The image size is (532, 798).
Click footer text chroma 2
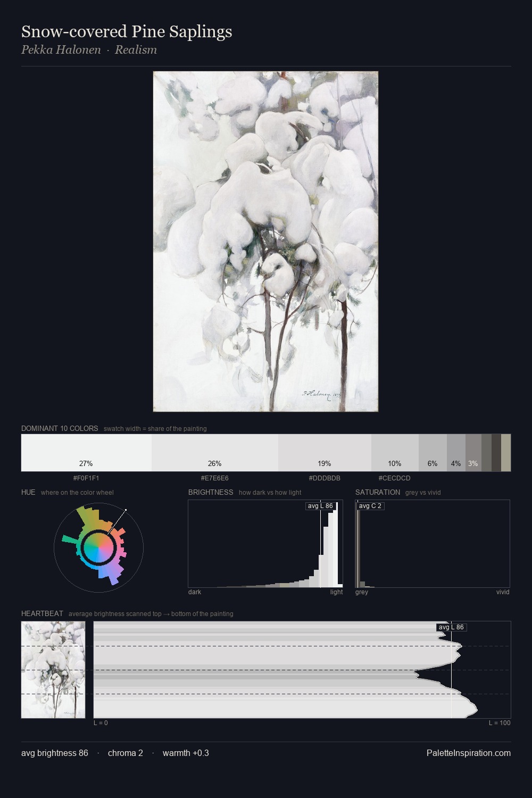coord(126,753)
